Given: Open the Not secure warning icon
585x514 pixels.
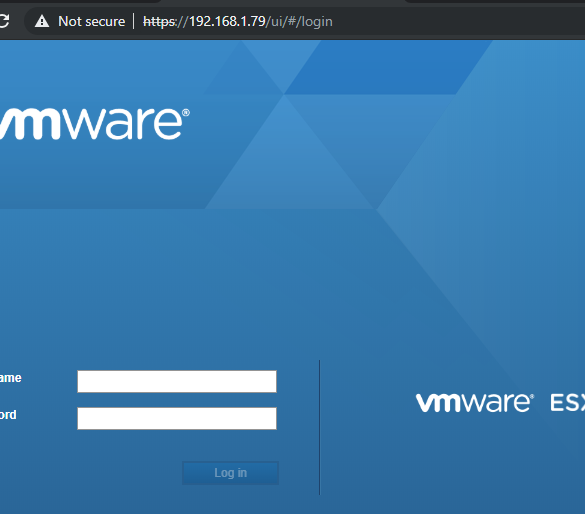Looking at the screenshot, I should point(42,21).
